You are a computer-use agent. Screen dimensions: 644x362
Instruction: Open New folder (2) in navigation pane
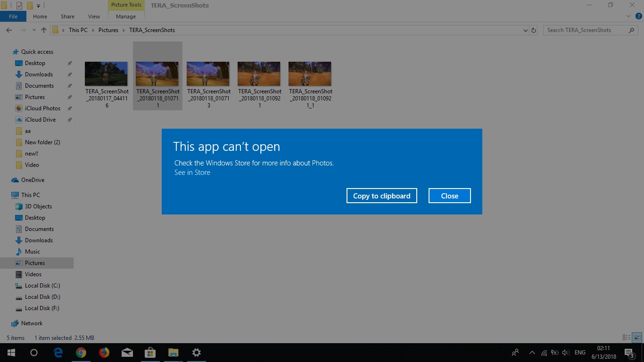[x=42, y=142]
